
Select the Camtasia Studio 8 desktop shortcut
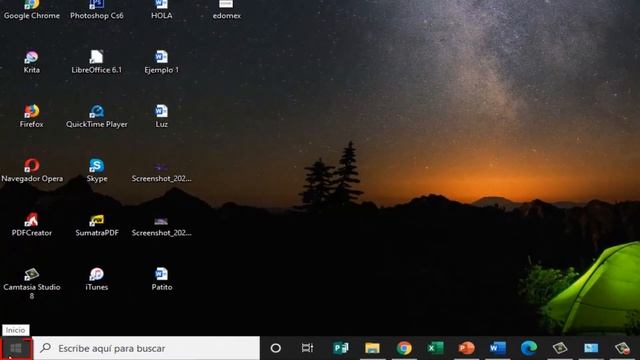pyautogui.click(x=31, y=284)
